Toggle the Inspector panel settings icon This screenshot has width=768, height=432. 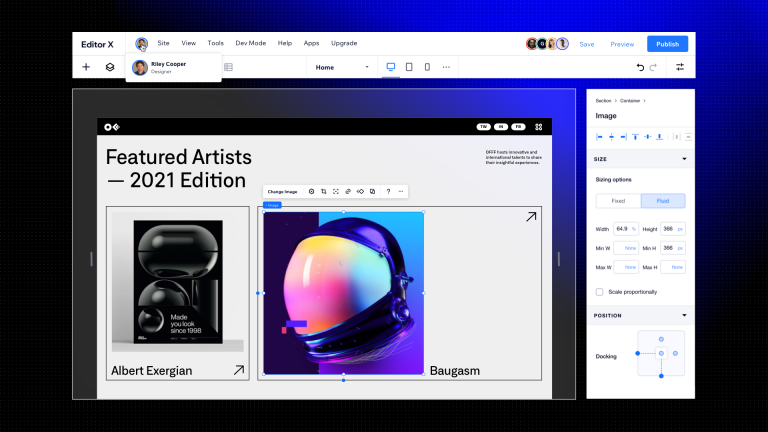click(680, 67)
